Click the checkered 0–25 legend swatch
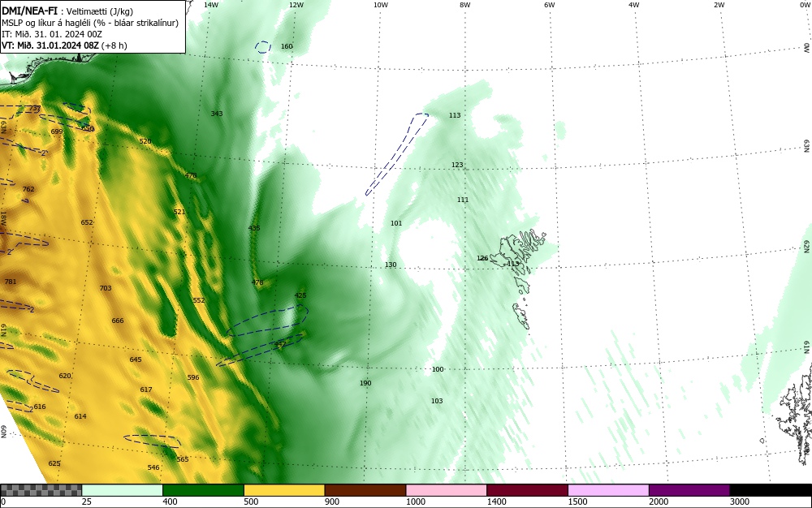Screen dimensions: 812x508 tap(41, 490)
